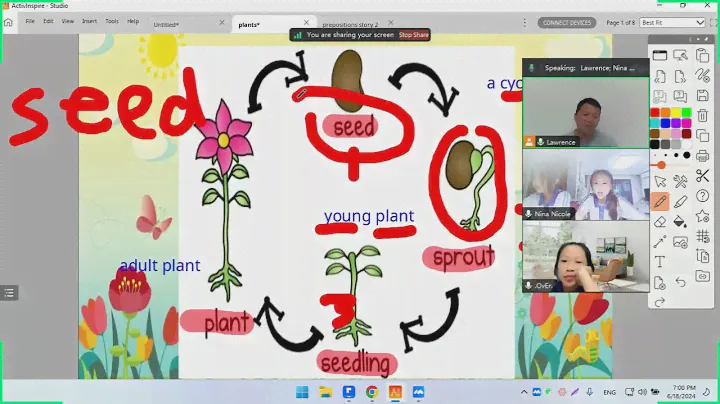Select the Pen tool in toolbox
This screenshot has width=720, height=404.
pyautogui.click(x=660, y=201)
